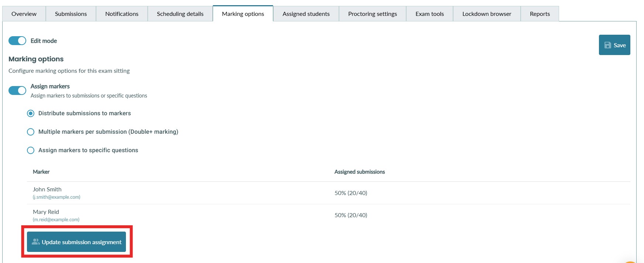Screen dimensions: 644x263
Task: Turn off the Edit mode switch
Action: tap(17, 41)
